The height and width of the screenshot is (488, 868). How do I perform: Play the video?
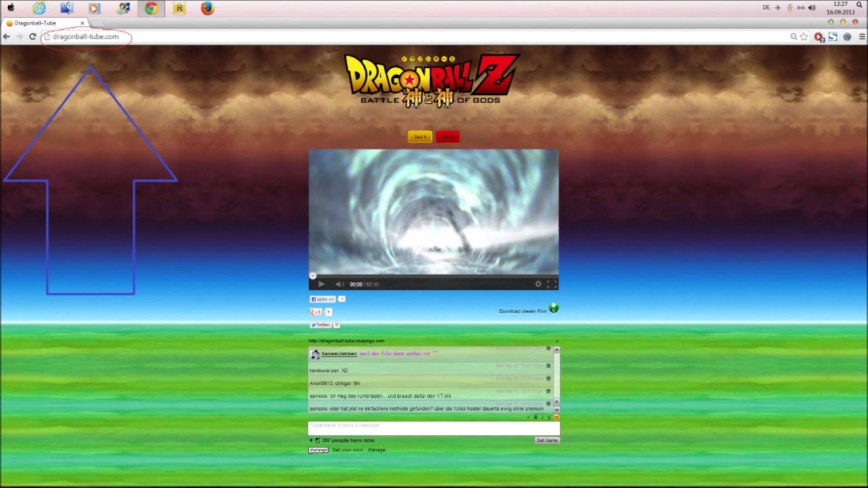[321, 284]
